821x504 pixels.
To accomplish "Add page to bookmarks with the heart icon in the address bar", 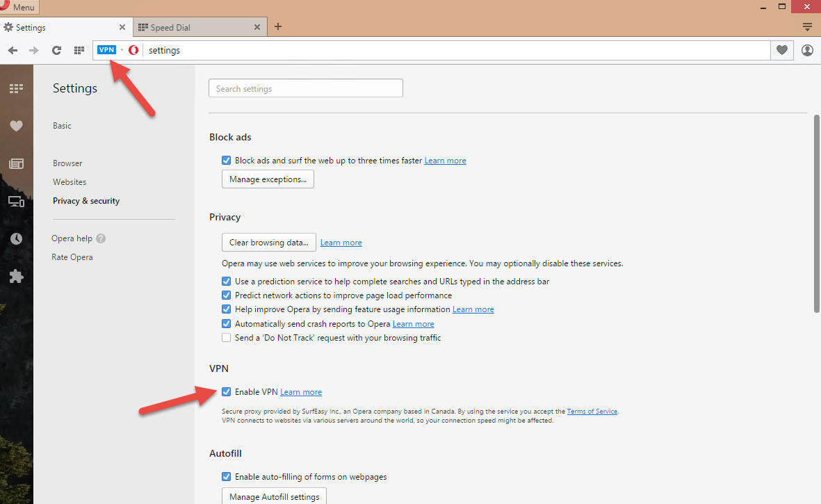I will pos(782,50).
